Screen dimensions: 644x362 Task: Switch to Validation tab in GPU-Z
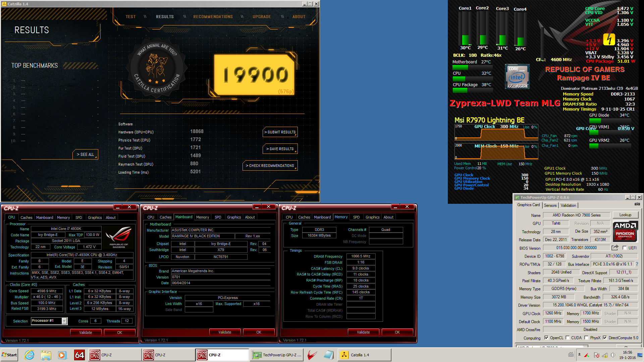tap(568, 205)
